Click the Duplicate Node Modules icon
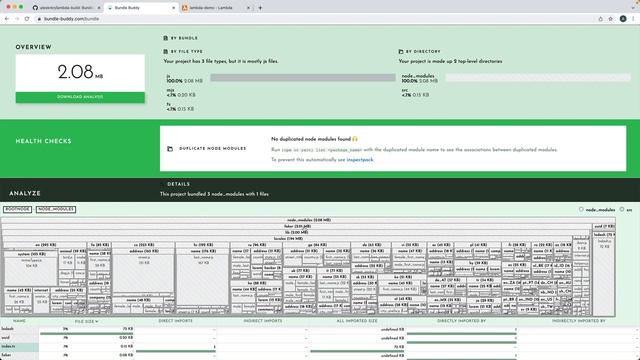This screenshot has height=360, width=640. (x=170, y=149)
